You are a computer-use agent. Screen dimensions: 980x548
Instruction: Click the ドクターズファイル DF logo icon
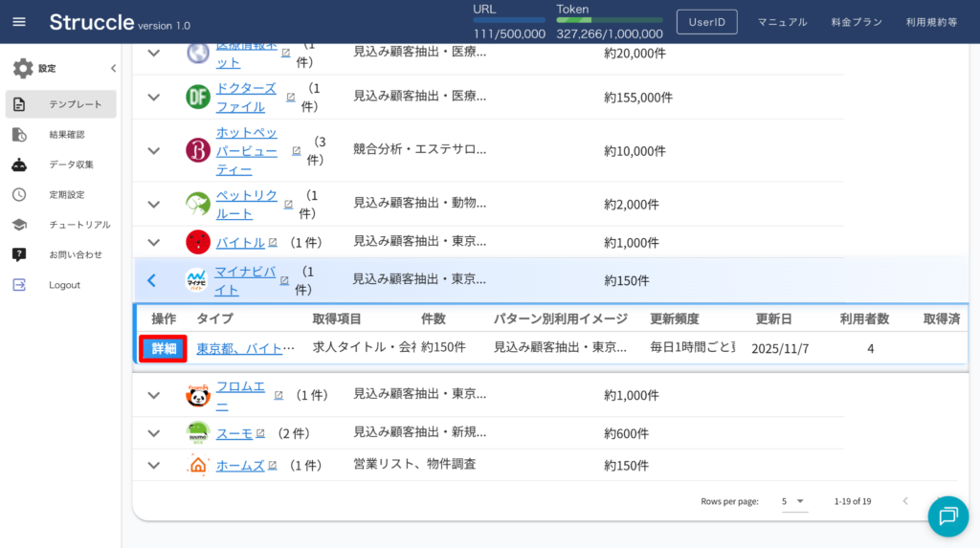coord(198,97)
